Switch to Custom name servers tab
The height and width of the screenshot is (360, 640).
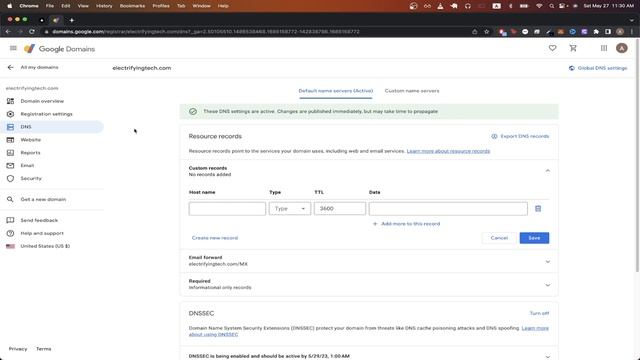(x=412, y=91)
